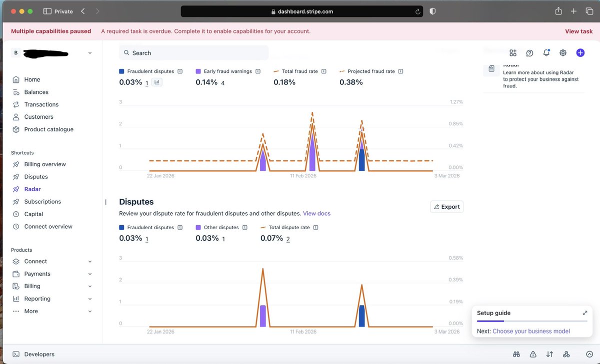Click info icon beside Early fraud warnings
Viewport: 600px width, 364px height.
258,71
